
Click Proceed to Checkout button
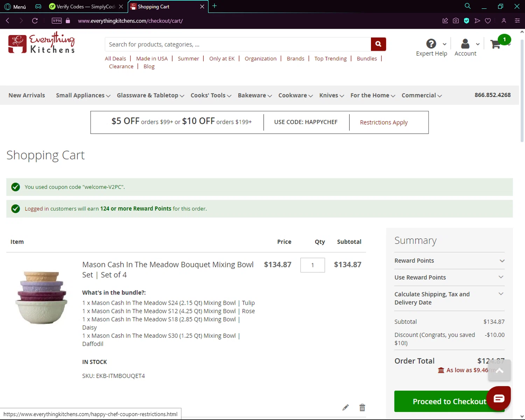[x=449, y=401]
